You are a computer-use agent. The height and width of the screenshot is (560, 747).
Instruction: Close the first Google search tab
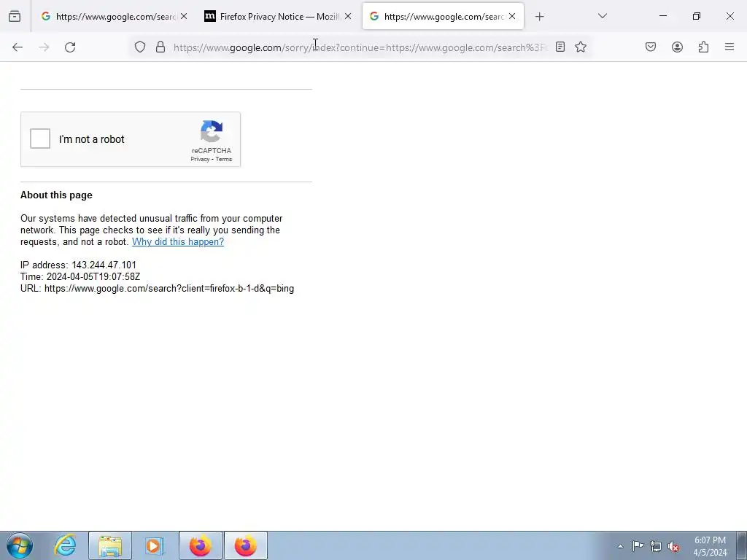pyautogui.click(x=184, y=16)
